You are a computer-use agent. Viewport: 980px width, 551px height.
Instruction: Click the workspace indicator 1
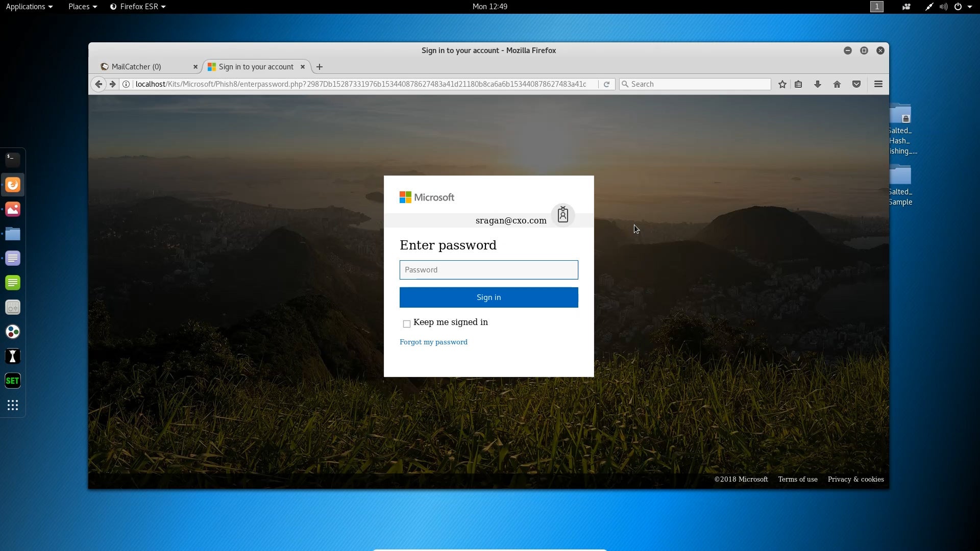coord(877,7)
